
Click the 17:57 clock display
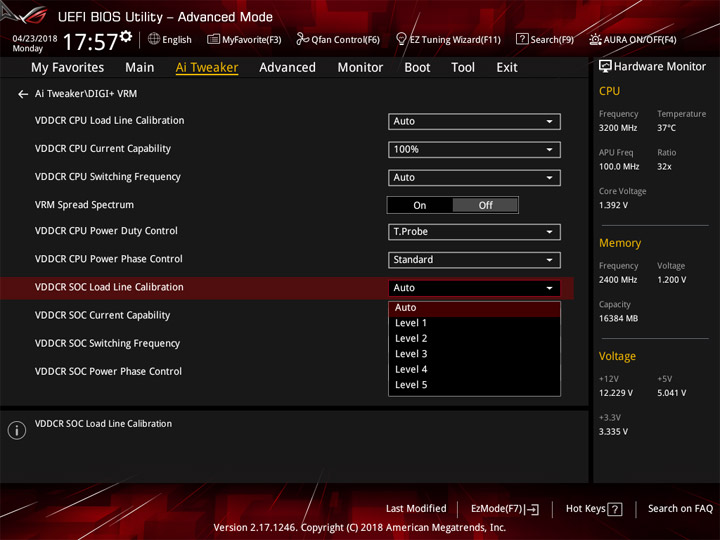pos(90,42)
